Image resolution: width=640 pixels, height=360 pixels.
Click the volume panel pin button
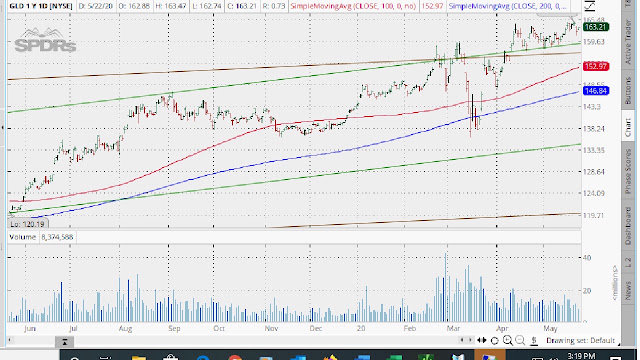(64, 342)
